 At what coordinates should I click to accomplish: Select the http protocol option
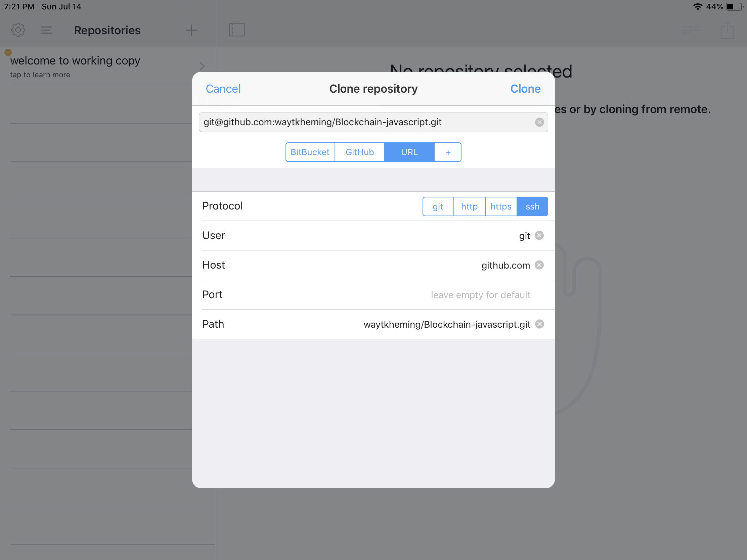(x=469, y=206)
